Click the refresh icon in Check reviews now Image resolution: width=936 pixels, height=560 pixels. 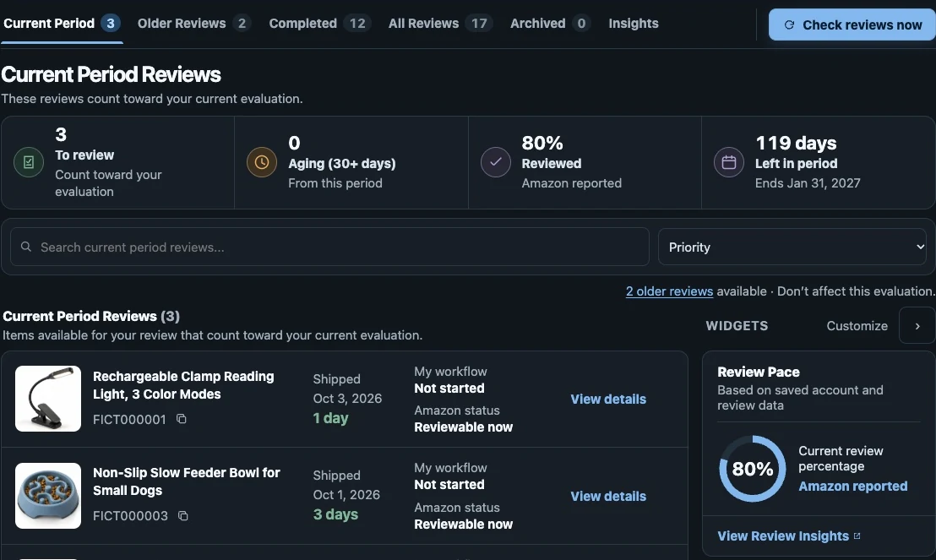click(x=789, y=25)
